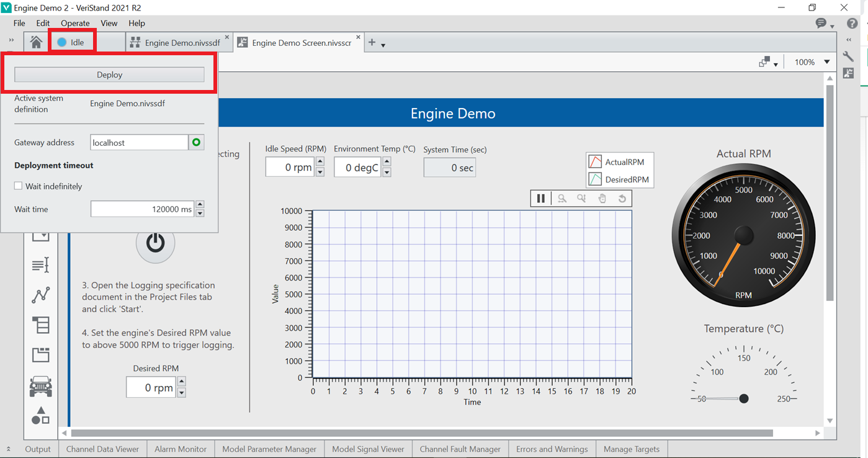Image resolution: width=868 pixels, height=458 pixels.
Task: Click the plus icon to add document
Action: click(372, 42)
